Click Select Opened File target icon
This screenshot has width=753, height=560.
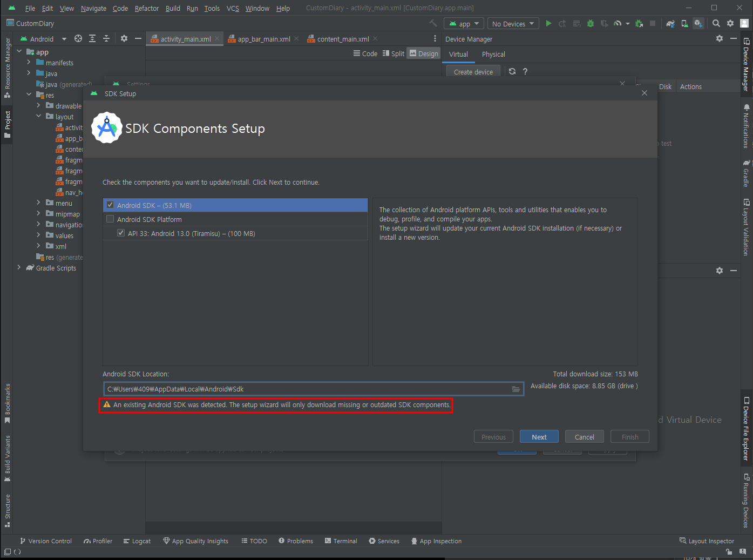[78, 38]
